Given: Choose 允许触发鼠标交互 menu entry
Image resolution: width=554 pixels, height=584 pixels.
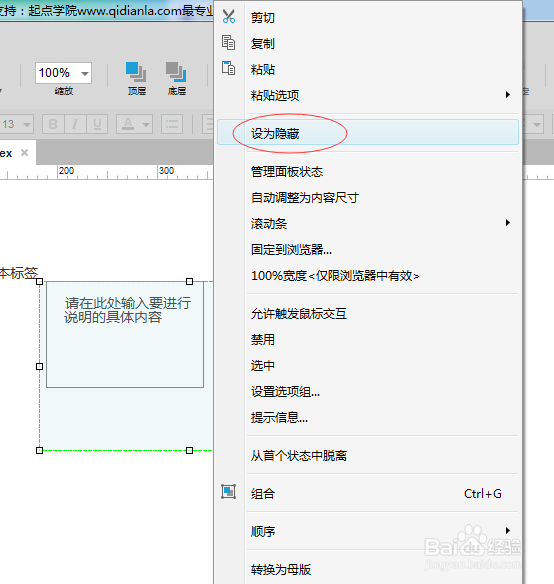Looking at the screenshot, I should pyautogui.click(x=368, y=314).
